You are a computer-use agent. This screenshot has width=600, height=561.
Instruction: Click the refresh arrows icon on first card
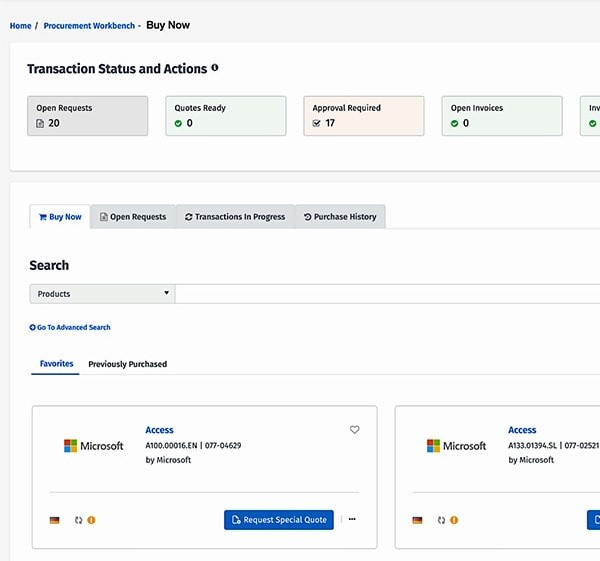tap(78, 520)
